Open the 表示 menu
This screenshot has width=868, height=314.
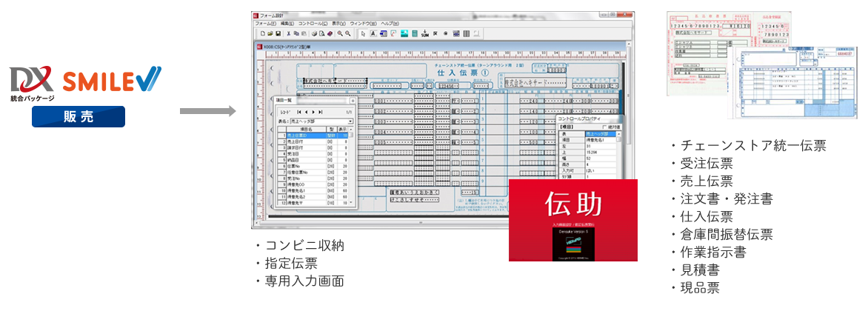[338, 23]
